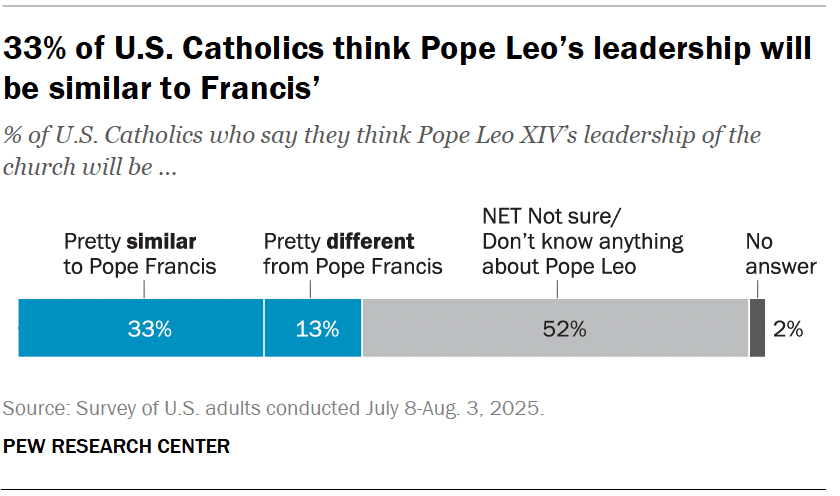
Task: Click the tick line under 'NET Not sure' label
Action: pos(556,288)
